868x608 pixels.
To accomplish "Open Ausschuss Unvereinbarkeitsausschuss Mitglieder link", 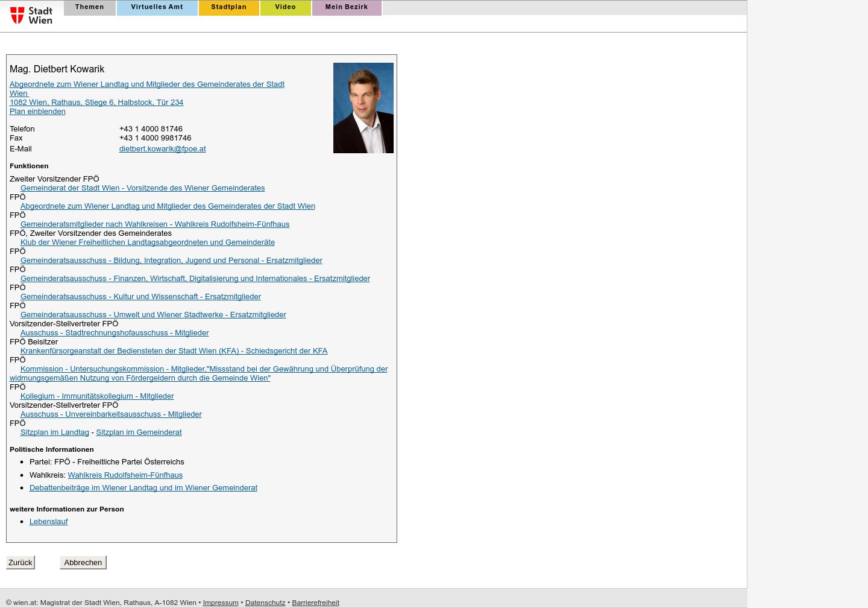I will [111, 414].
